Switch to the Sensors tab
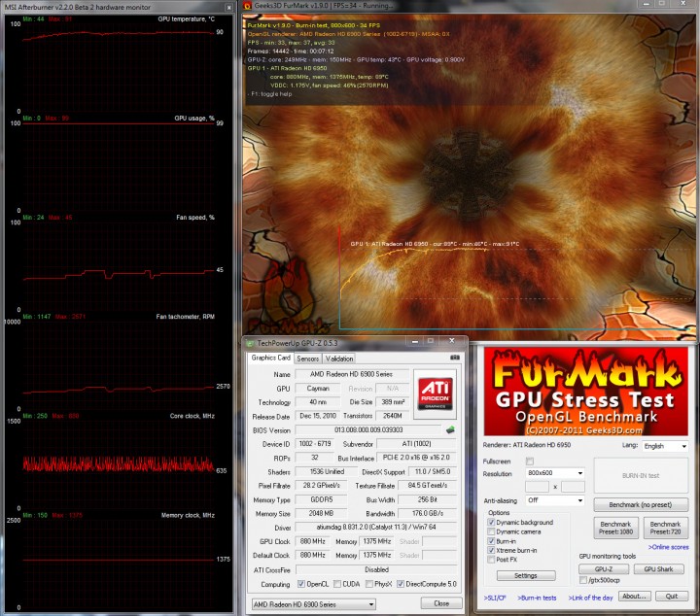 (x=307, y=359)
